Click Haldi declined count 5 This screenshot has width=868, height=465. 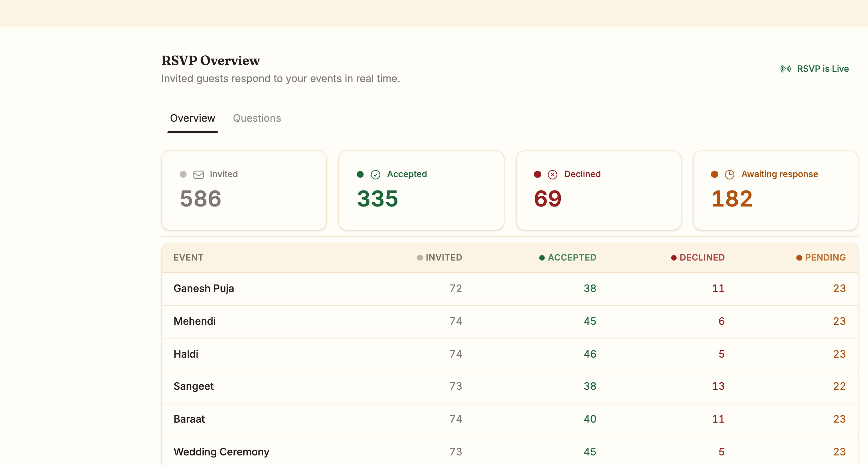tap(722, 354)
